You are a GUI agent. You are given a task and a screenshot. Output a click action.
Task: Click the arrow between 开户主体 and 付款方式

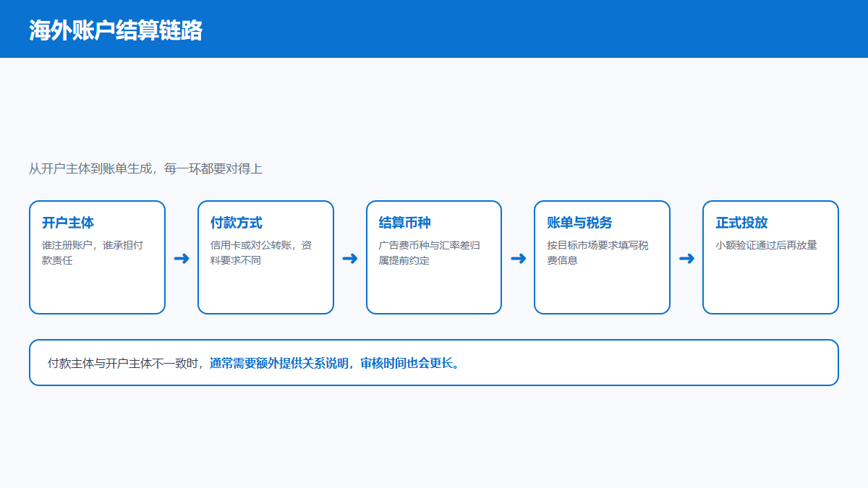click(x=182, y=258)
